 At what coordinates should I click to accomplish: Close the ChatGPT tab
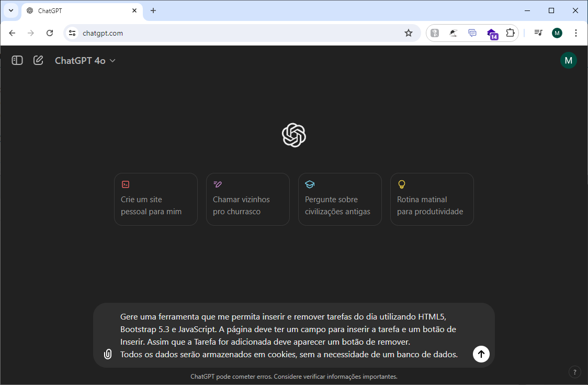pyautogui.click(x=134, y=10)
